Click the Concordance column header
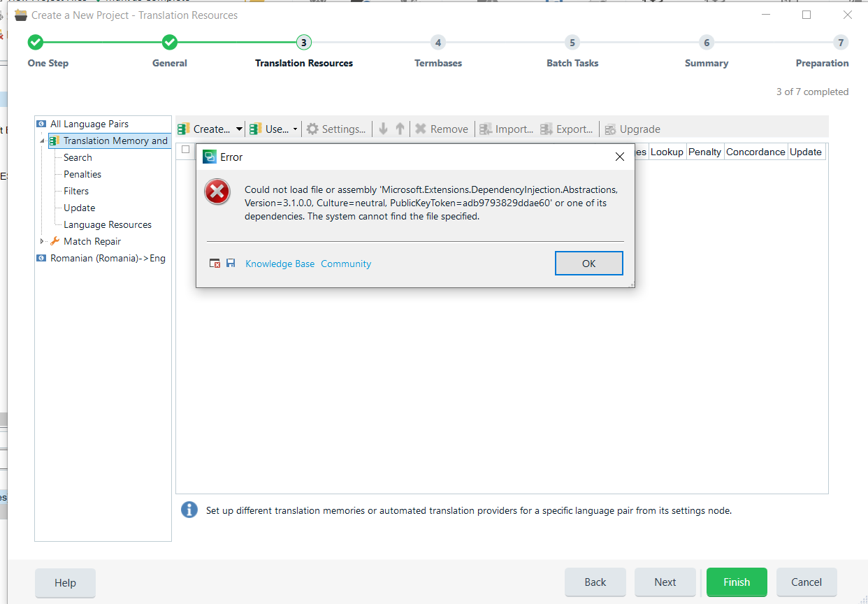Screen dimensions: 868x604 (755, 152)
